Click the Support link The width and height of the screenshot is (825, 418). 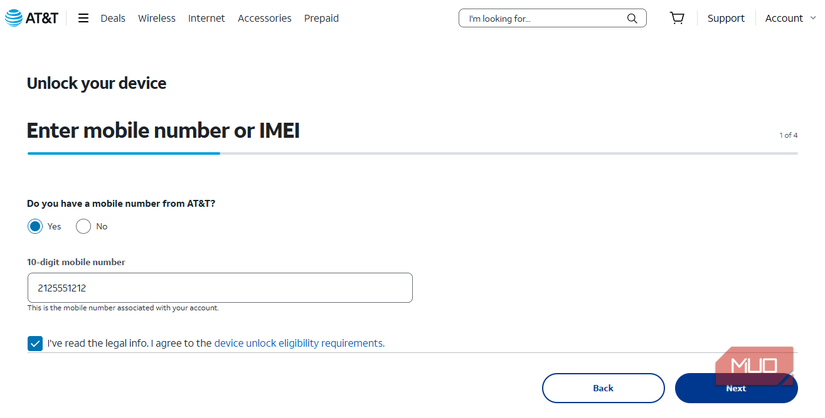pyautogui.click(x=726, y=18)
